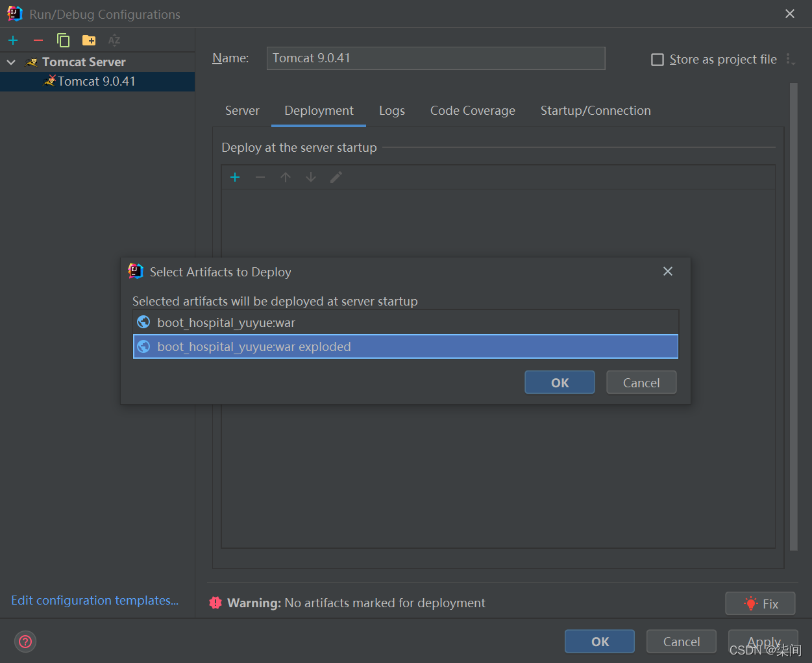Cancel the artifact selection dialog
This screenshot has width=812, height=663.
[641, 383]
